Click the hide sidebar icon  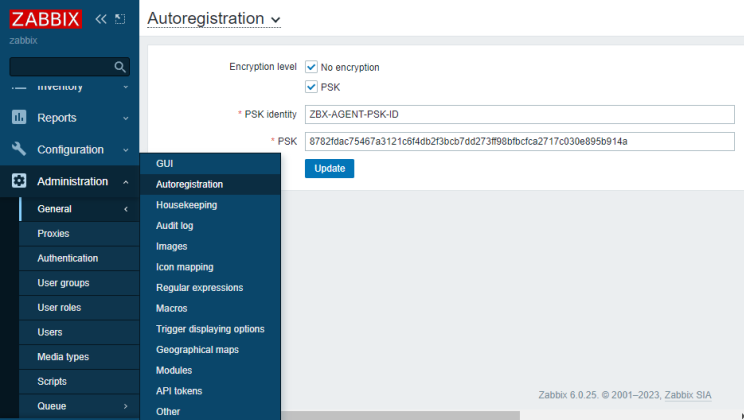(x=120, y=19)
